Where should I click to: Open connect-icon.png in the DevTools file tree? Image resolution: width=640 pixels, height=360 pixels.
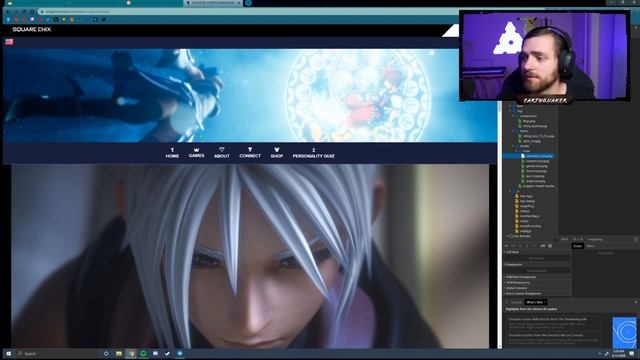[x=537, y=161]
